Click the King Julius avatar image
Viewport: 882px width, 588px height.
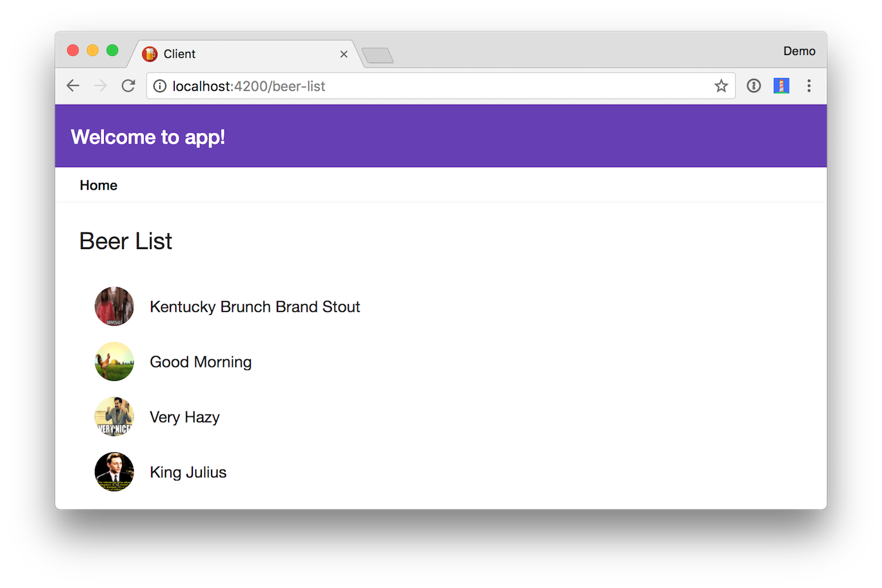pyautogui.click(x=114, y=472)
